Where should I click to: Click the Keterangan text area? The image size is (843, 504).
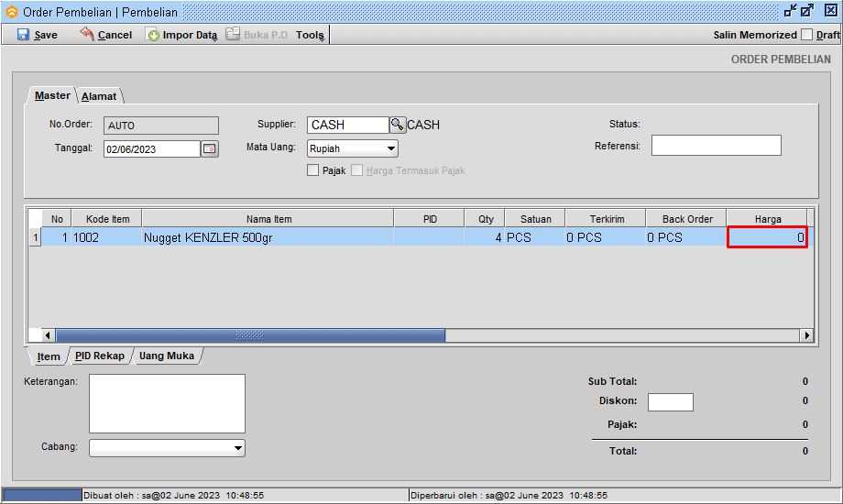[x=167, y=403]
